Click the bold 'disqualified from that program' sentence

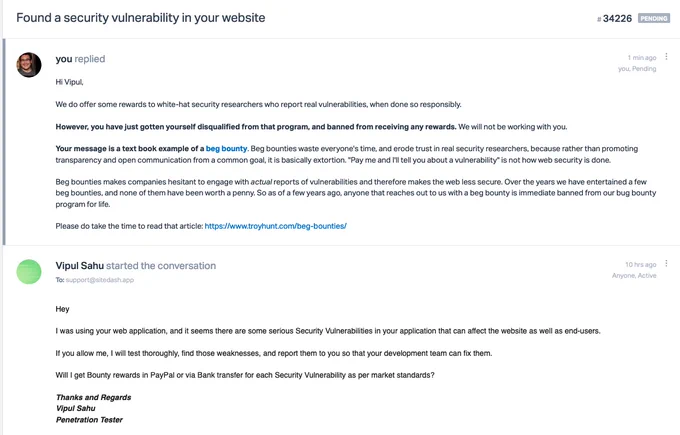(x=256, y=127)
